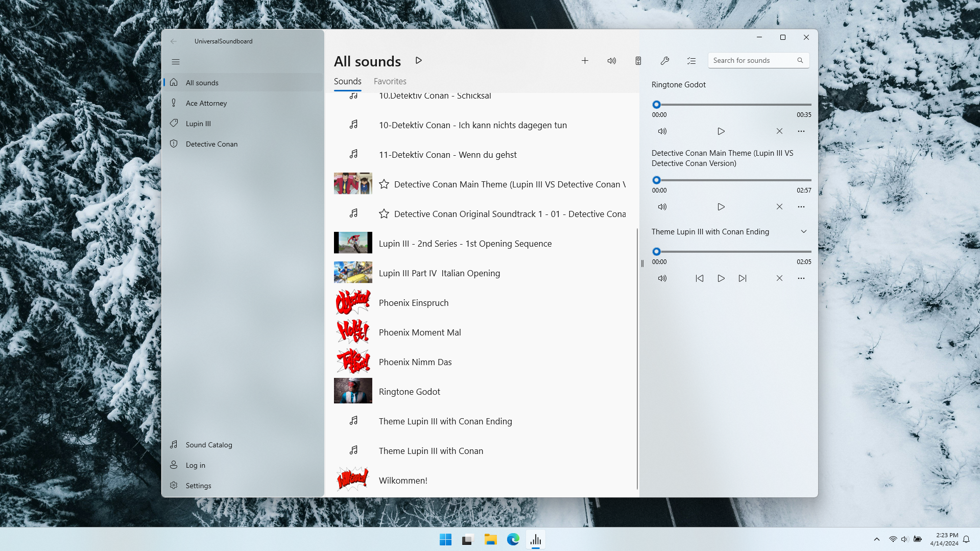Screen dimensions: 980x551
Task: Click the search magnifier icon
Action: (x=800, y=60)
